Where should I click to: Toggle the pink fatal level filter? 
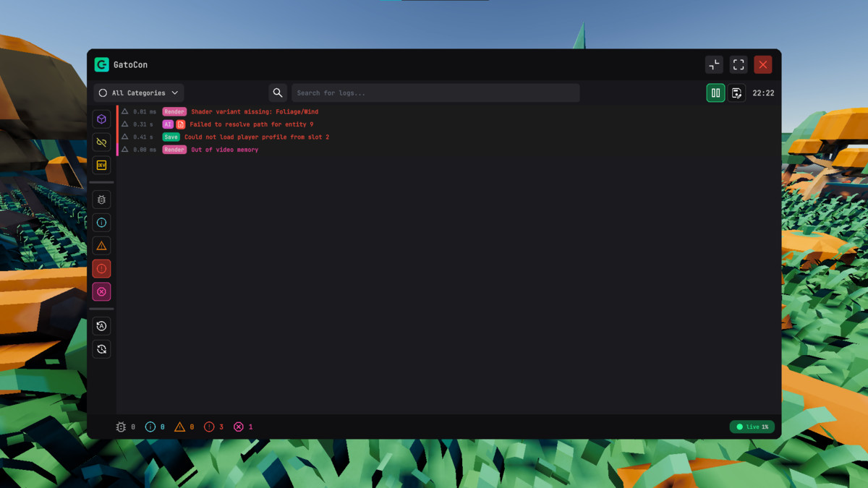point(101,292)
